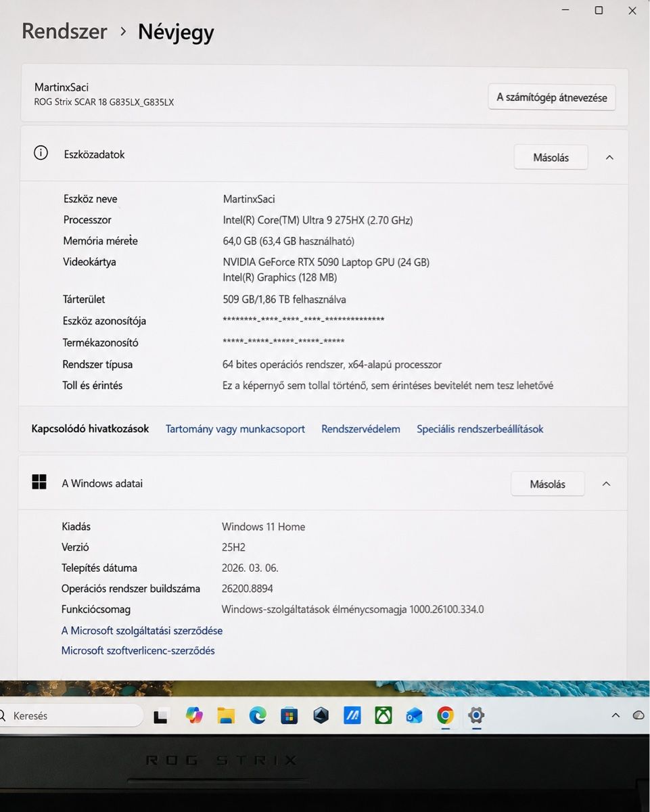Open the dark hexagon app on the taskbar
The height and width of the screenshot is (812, 650).
[321, 715]
